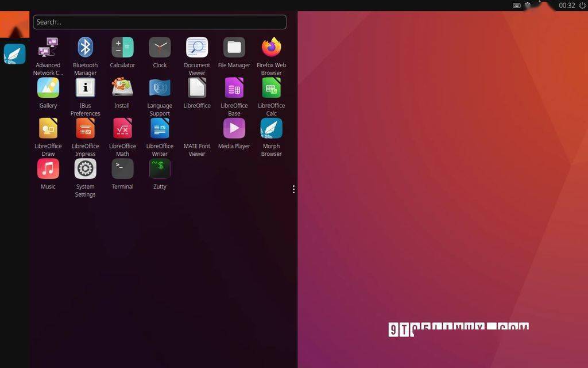
Task: Open the Calculator app
Action: 122,48
